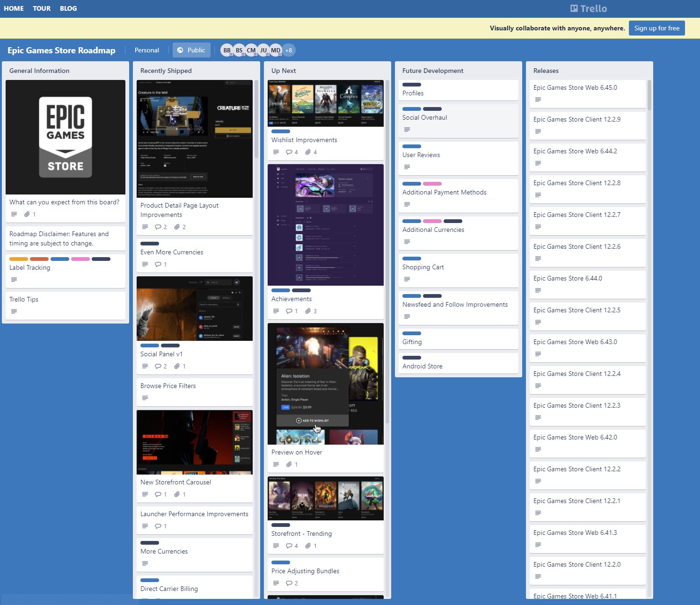Open Newsfeed and Follow Improvements card
This screenshot has height=605, width=700.
[459, 308]
